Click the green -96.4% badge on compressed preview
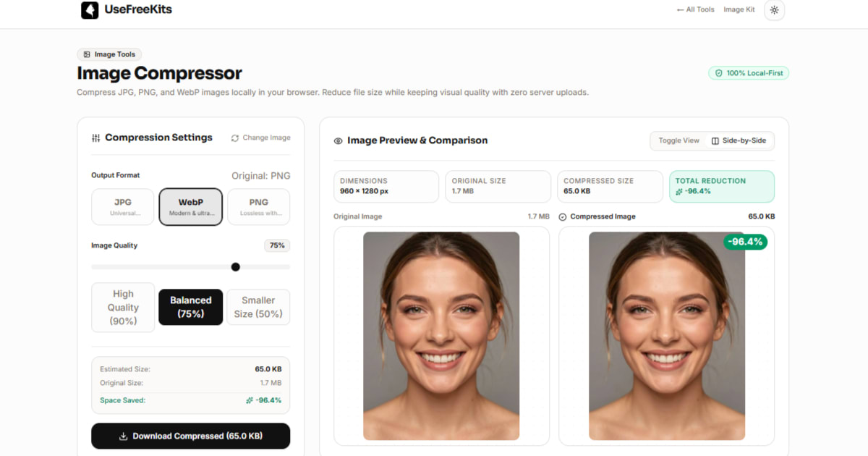868x456 pixels. pyautogui.click(x=745, y=242)
